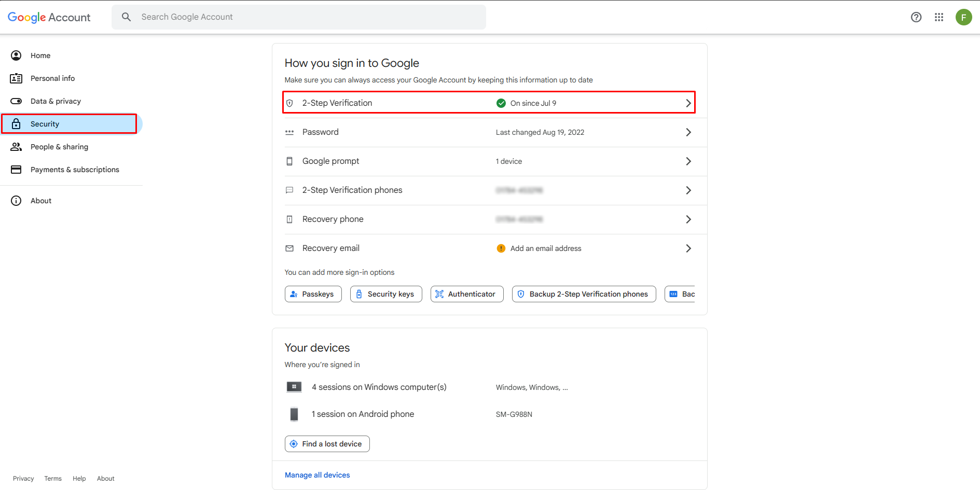This screenshot has height=490, width=980.
Task: Click the Last changed Aug 19, 2022 text
Action: pos(540,132)
